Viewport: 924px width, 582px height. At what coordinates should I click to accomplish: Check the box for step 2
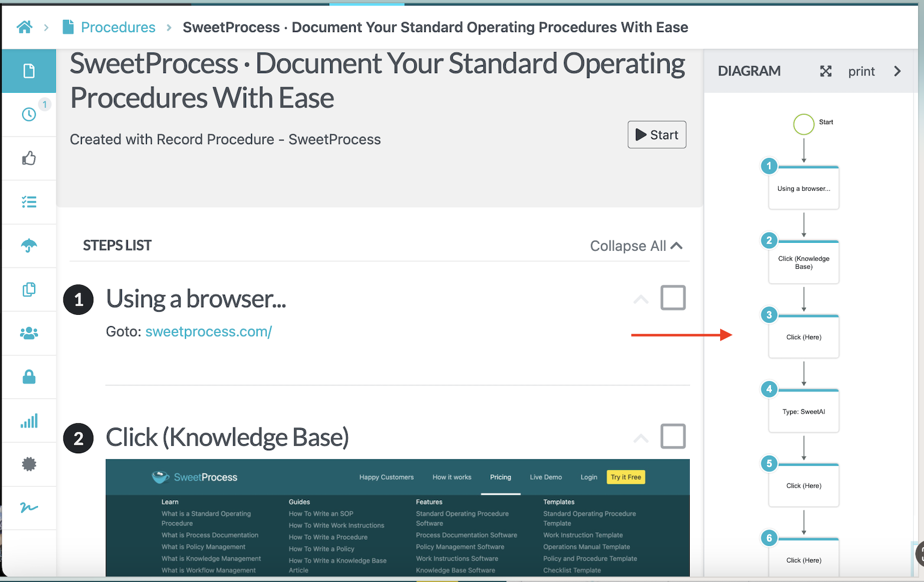tap(673, 436)
